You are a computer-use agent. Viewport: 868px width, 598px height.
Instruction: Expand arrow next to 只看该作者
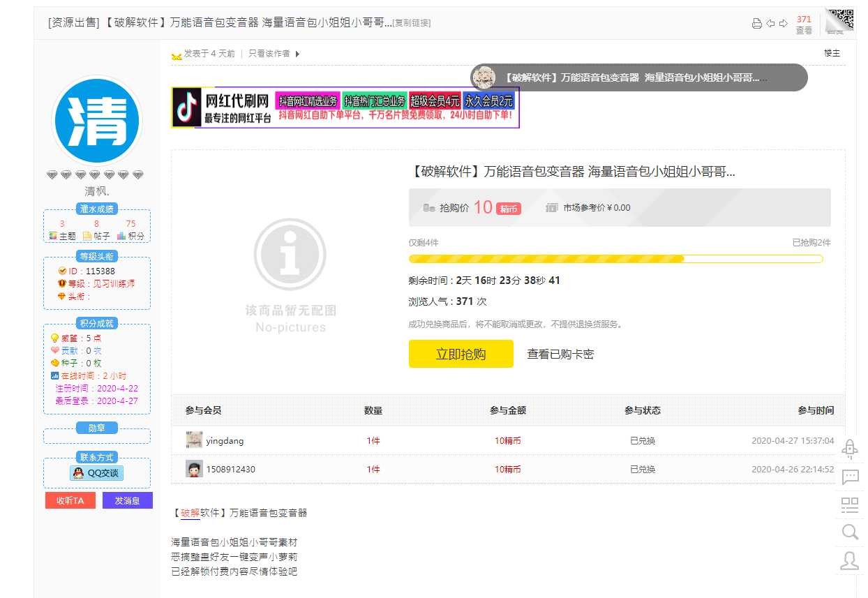(x=297, y=54)
